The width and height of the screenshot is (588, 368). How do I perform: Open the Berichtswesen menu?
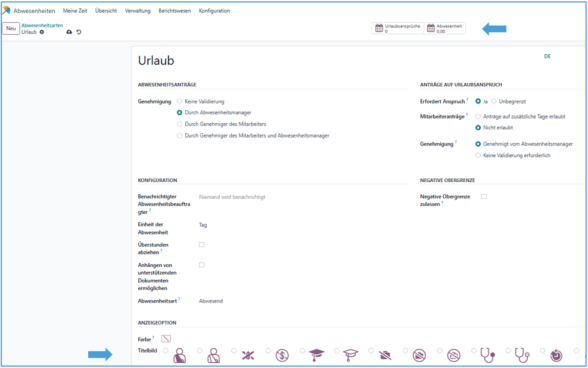coord(175,11)
